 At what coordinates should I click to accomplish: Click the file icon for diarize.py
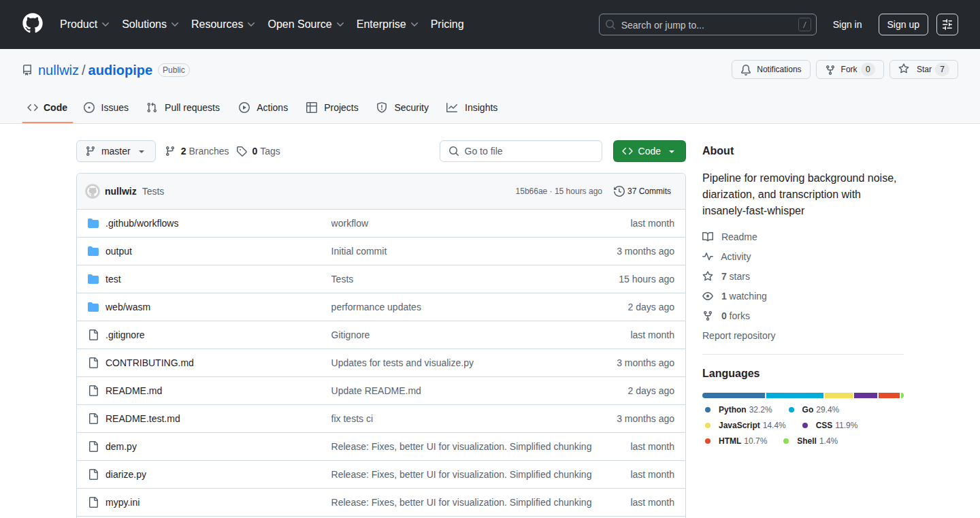[x=93, y=474]
